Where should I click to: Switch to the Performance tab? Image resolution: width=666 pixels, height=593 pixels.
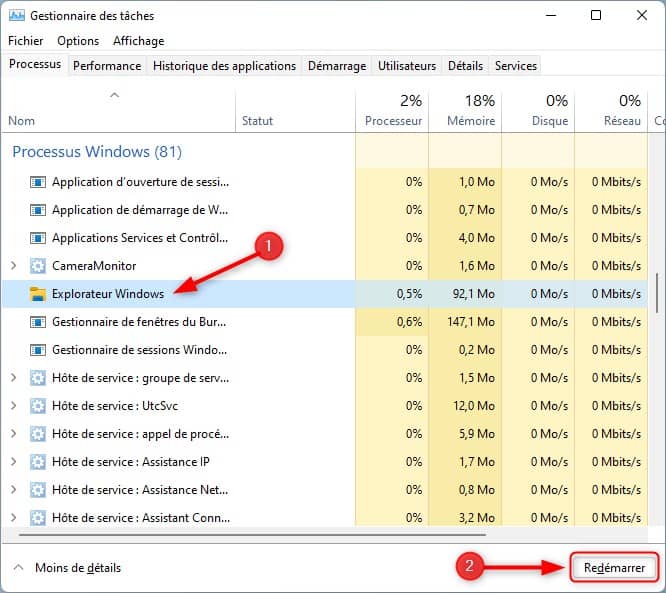tap(107, 66)
